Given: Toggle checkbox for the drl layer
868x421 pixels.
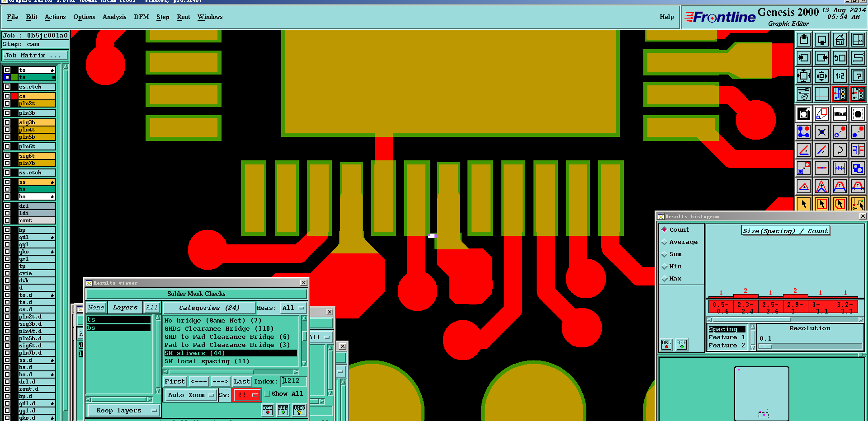Looking at the screenshot, I should pos(7,206).
